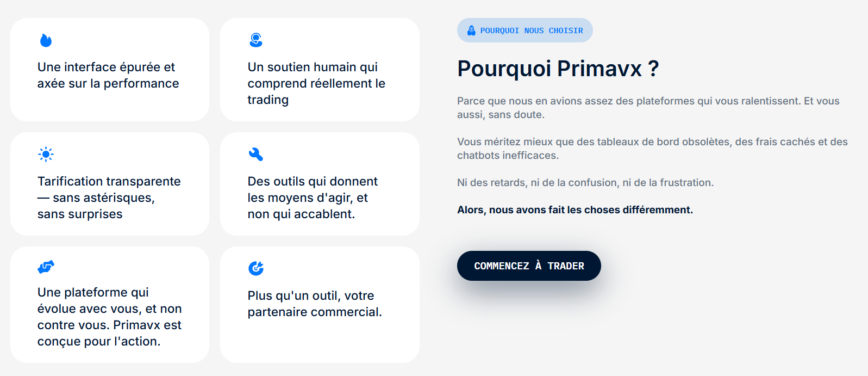Click the Une plateforme qui évolue card text
This screenshot has height=376, width=868.
coord(109,317)
